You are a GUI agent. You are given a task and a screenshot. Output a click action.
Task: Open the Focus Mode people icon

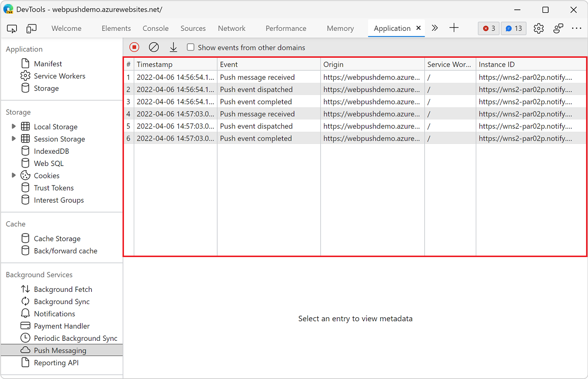point(558,28)
